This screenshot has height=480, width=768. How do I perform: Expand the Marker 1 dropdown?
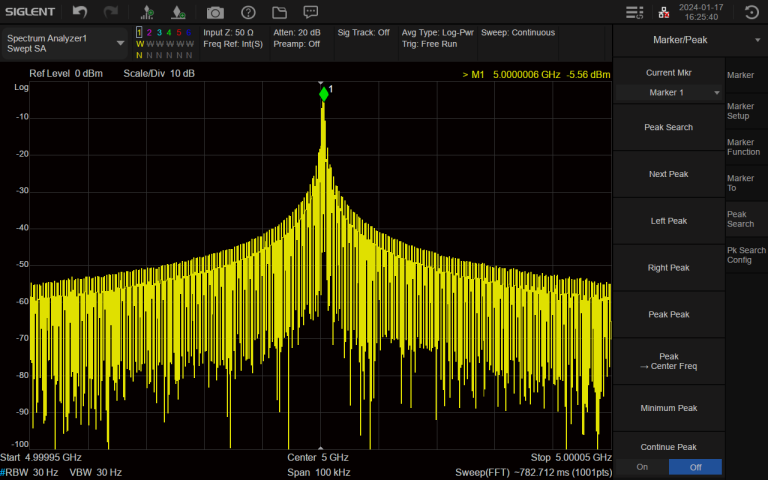pyautogui.click(x=668, y=92)
